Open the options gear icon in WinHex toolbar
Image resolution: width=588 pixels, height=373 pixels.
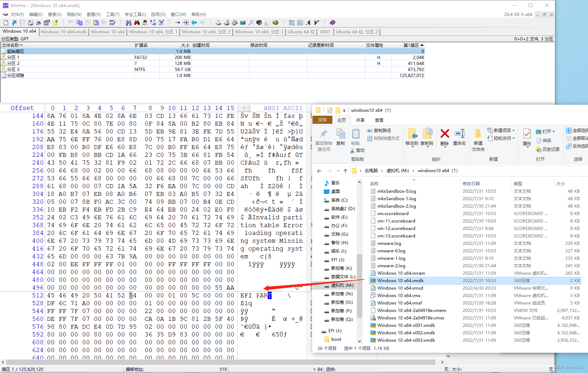(x=276, y=22)
